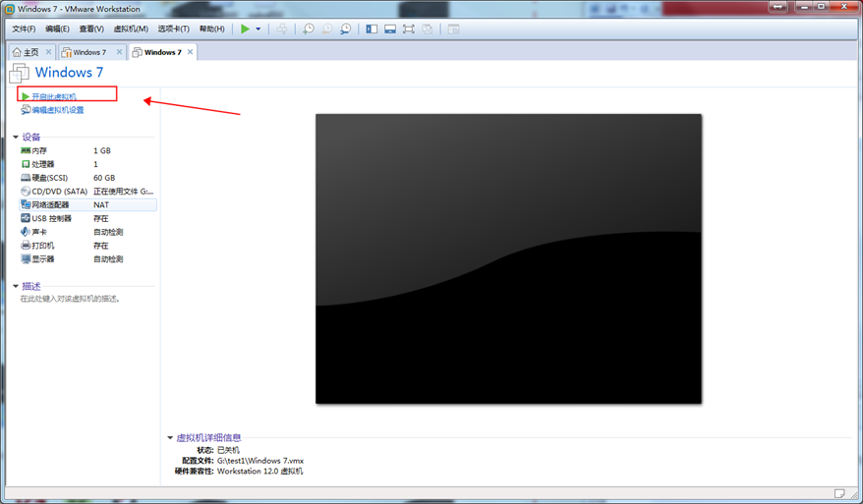This screenshot has width=863, height=504.
Task: Select the 显示器 device row
Action: (87, 259)
